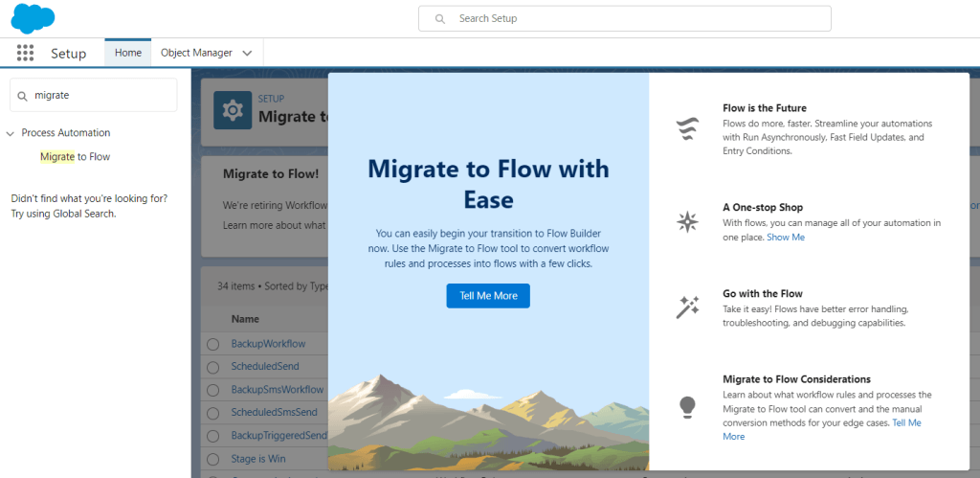Click the Tell Me More button
The width and height of the screenshot is (980, 478).
488,296
